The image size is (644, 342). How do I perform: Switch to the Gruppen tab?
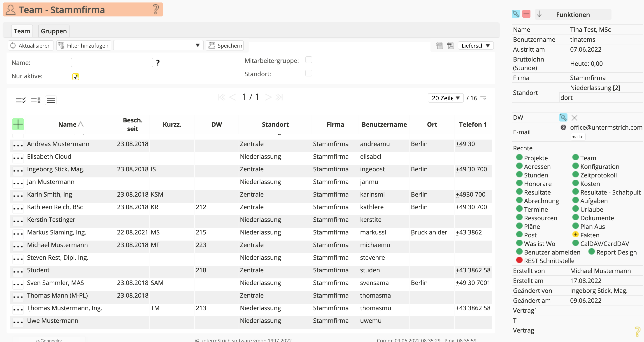54,31
